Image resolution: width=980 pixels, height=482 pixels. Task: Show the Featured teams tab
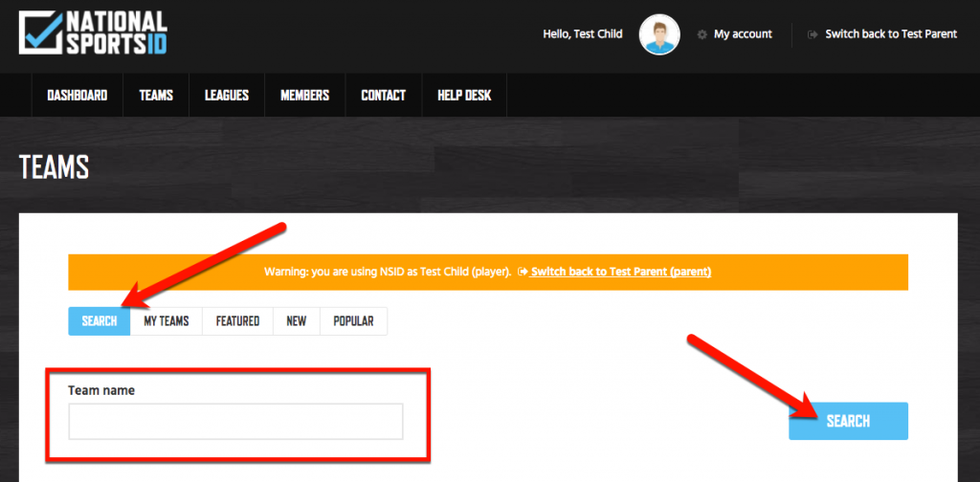237,321
